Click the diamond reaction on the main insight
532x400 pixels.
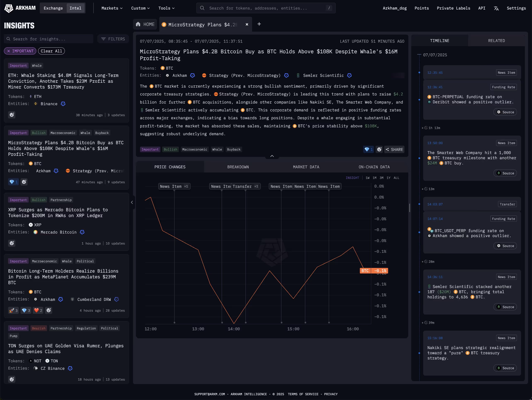click(368, 149)
